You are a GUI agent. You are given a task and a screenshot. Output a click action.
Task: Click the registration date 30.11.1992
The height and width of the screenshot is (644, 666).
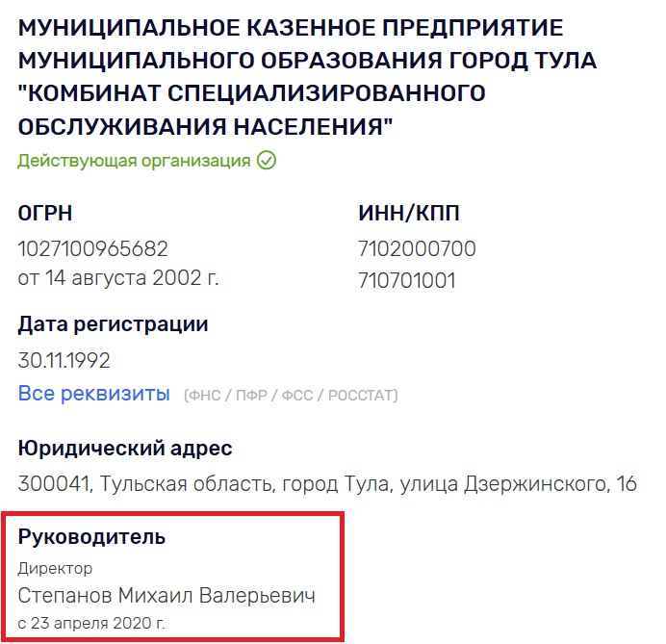[x=64, y=361]
